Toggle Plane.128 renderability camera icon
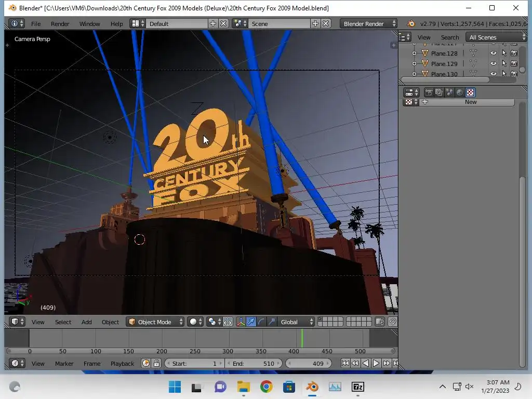Viewport: 532px width, 399px height. [x=514, y=54]
